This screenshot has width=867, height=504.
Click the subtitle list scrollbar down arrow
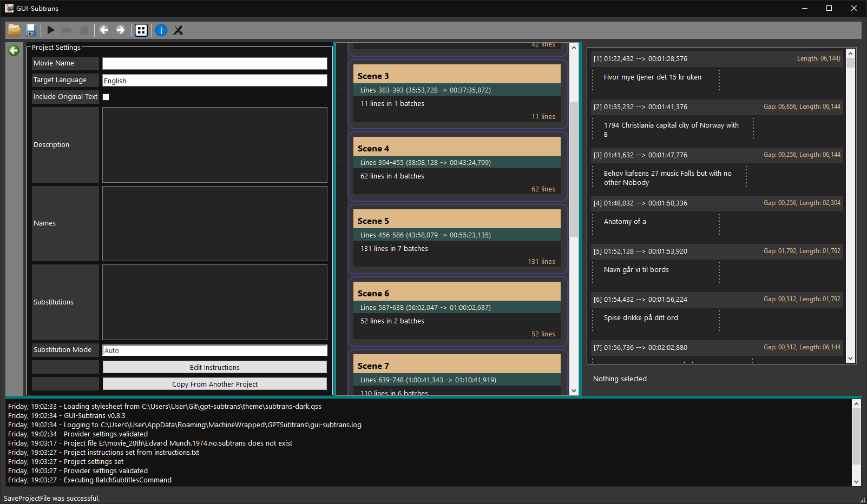tap(850, 359)
